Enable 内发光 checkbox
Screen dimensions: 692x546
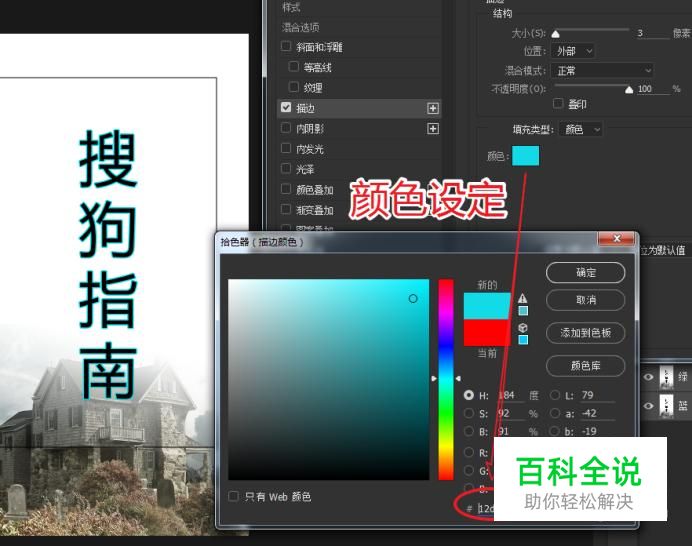tap(286, 148)
